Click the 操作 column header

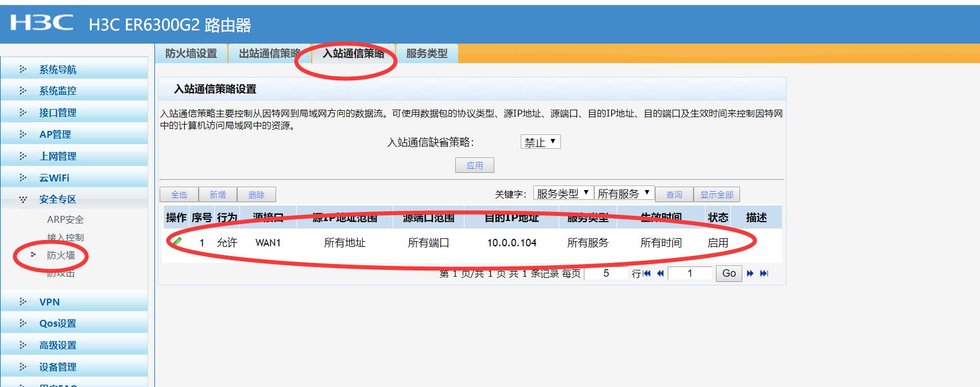(x=176, y=218)
